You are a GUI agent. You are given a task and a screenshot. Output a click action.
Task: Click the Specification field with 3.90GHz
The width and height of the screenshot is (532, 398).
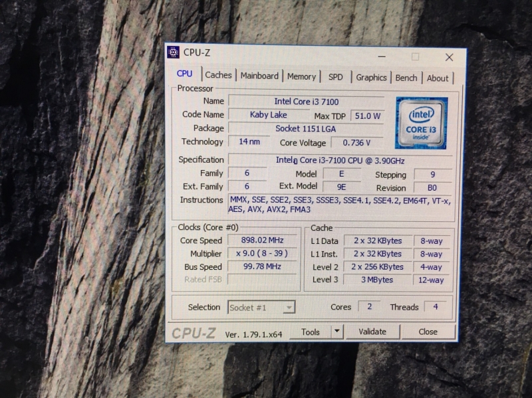340,160
